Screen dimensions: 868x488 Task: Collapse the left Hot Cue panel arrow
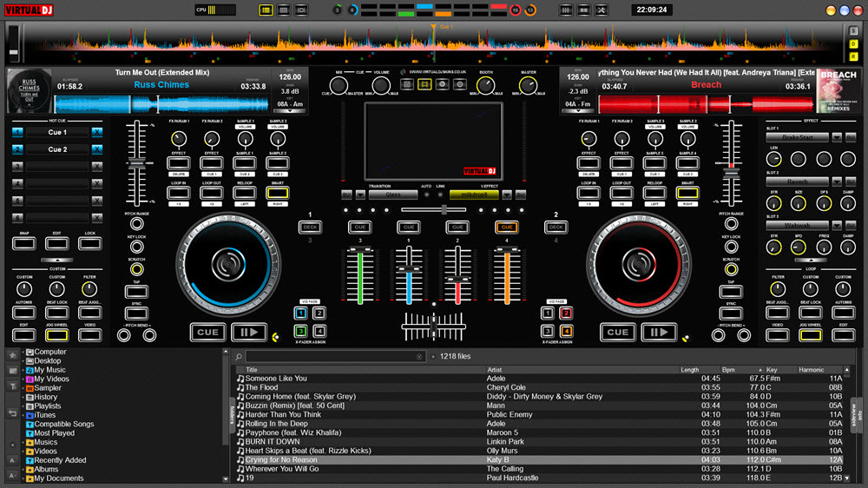coord(57,260)
